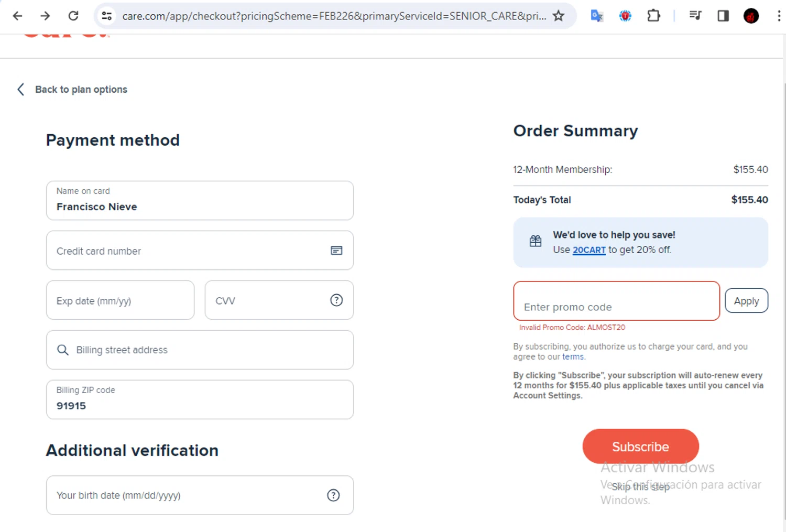Open the terms link
This screenshot has height=532, width=786.
click(x=573, y=357)
